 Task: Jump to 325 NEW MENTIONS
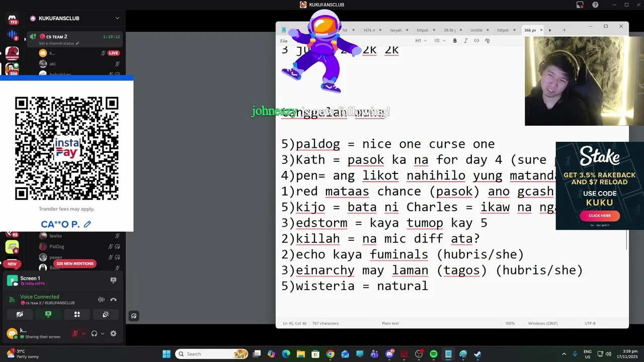(75, 263)
